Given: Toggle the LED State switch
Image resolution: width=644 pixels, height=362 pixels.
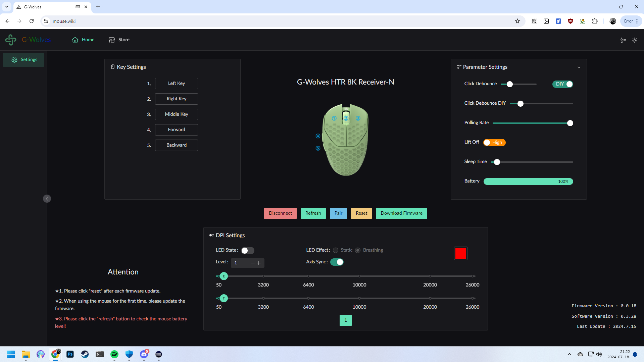Looking at the screenshot, I should [x=248, y=251].
